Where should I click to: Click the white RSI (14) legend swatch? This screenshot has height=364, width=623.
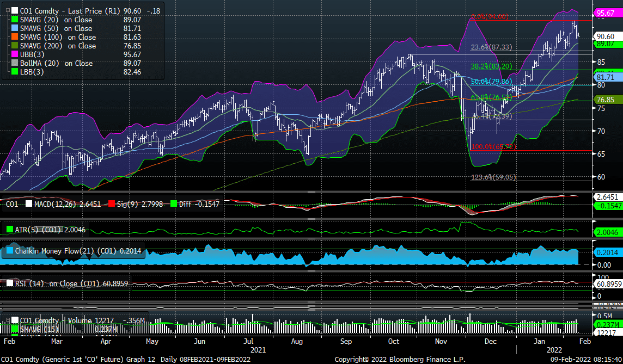10,283
